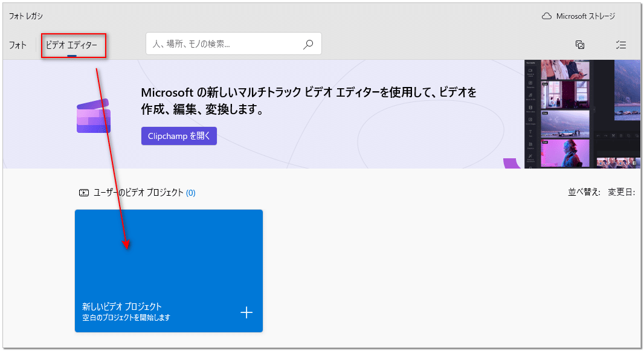Click the Clipchamp を開く button
644x351 pixels.
(179, 136)
